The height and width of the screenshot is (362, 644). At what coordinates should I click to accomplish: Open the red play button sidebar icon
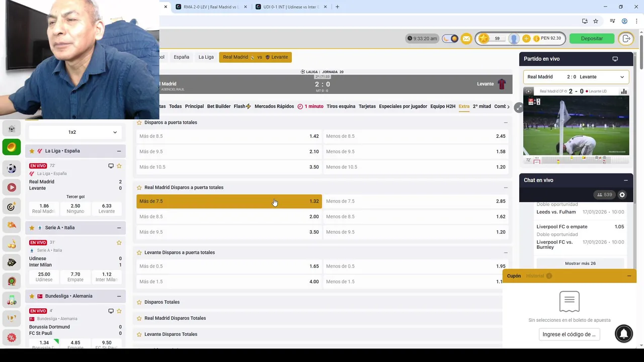click(x=12, y=187)
